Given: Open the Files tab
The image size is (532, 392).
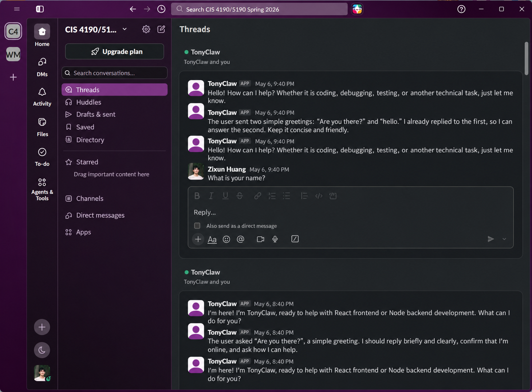Looking at the screenshot, I should 42,127.
